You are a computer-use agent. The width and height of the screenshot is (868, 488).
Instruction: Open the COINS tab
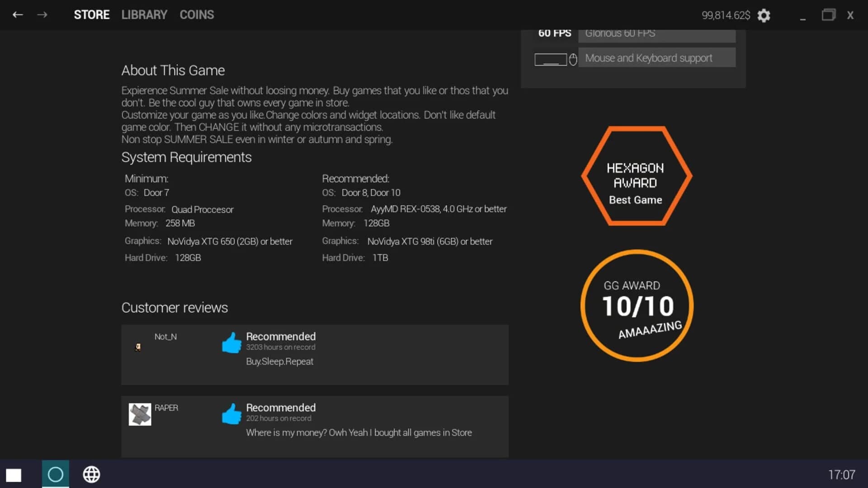(196, 14)
